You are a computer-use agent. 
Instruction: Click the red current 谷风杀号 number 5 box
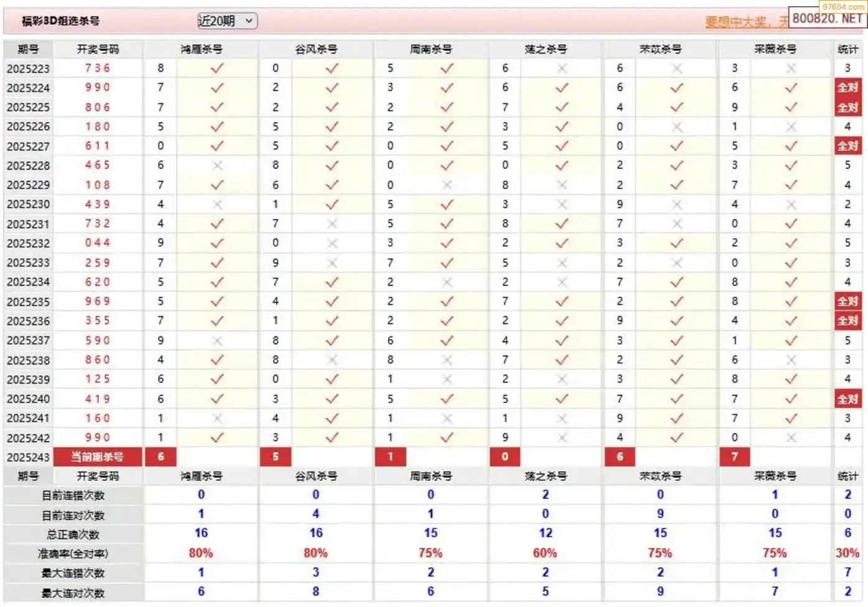[x=275, y=457]
